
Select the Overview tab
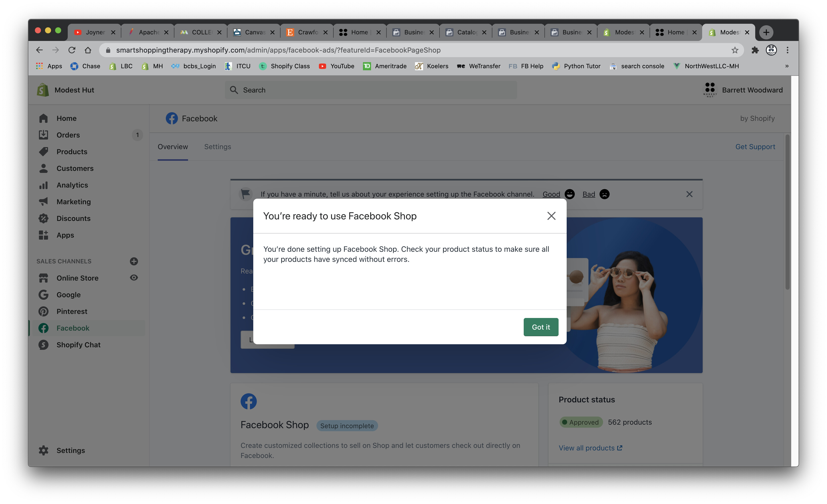pyautogui.click(x=173, y=147)
